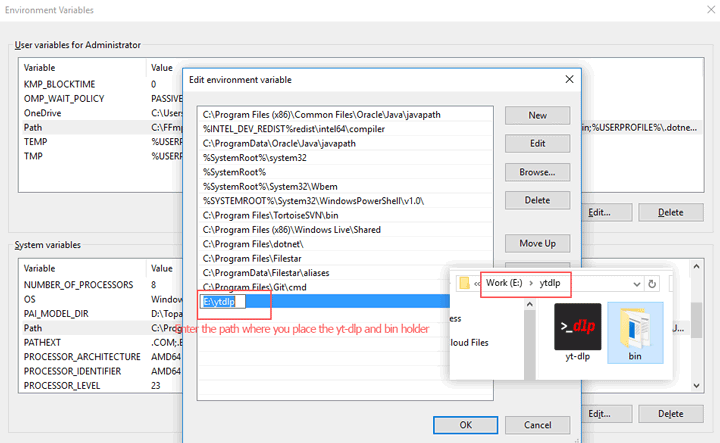Image resolution: width=720 pixels, height=443 pixels.
Task: Click the Move Up button
Action: (x=537, y=243)
